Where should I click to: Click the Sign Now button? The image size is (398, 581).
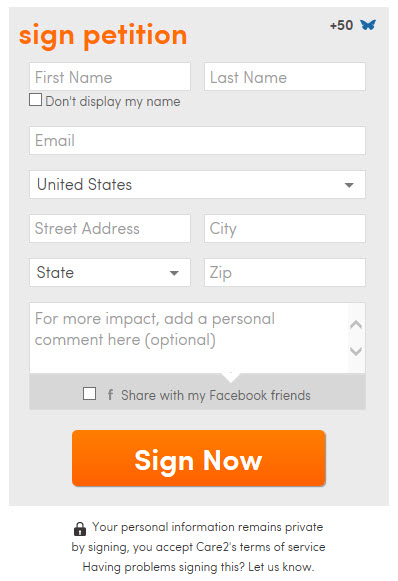coord(199,458)
